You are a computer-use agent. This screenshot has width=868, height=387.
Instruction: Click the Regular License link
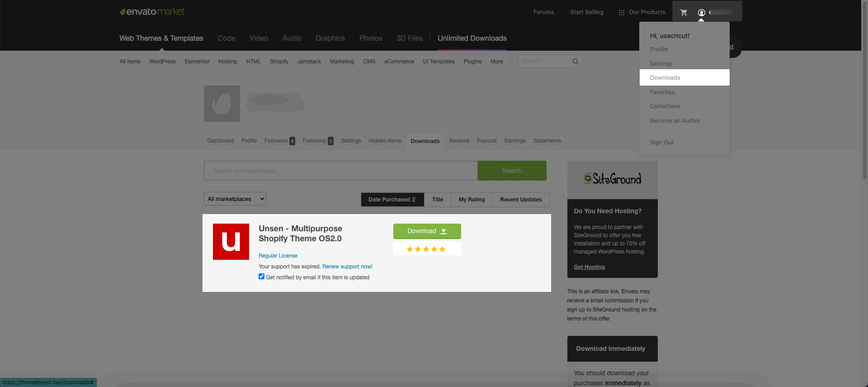tap(278, 256)
